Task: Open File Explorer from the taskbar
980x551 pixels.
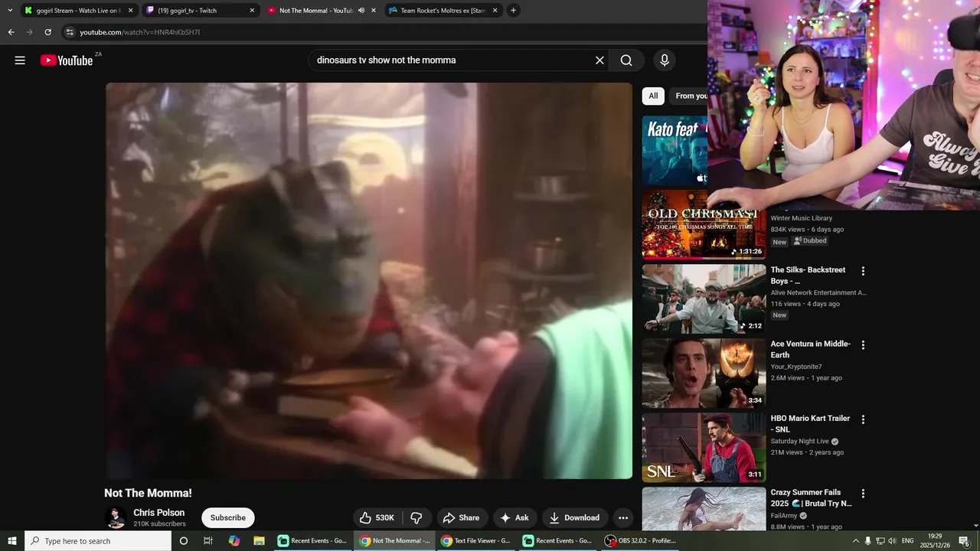Action: coord(259,541)
